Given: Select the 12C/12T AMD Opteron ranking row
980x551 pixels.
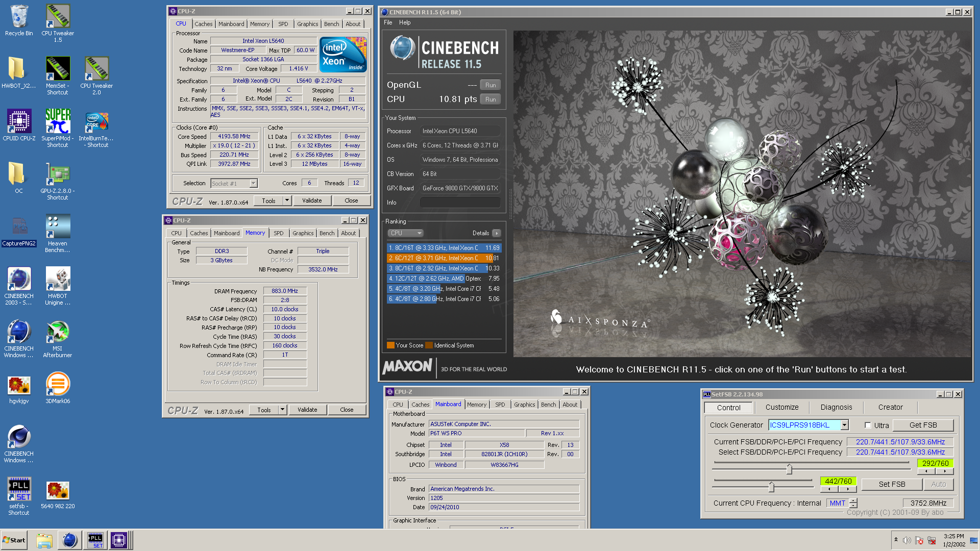Looking at the screenshot, I should tap(444, 279).
